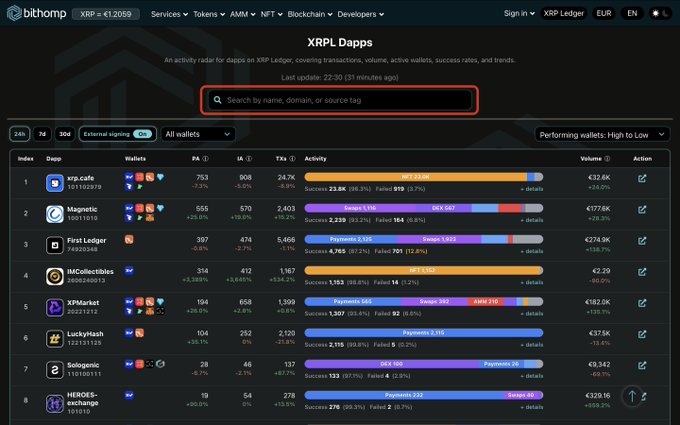Click Volume column info icon
Viewport: 680px width, 425px height.
(607, 159)
